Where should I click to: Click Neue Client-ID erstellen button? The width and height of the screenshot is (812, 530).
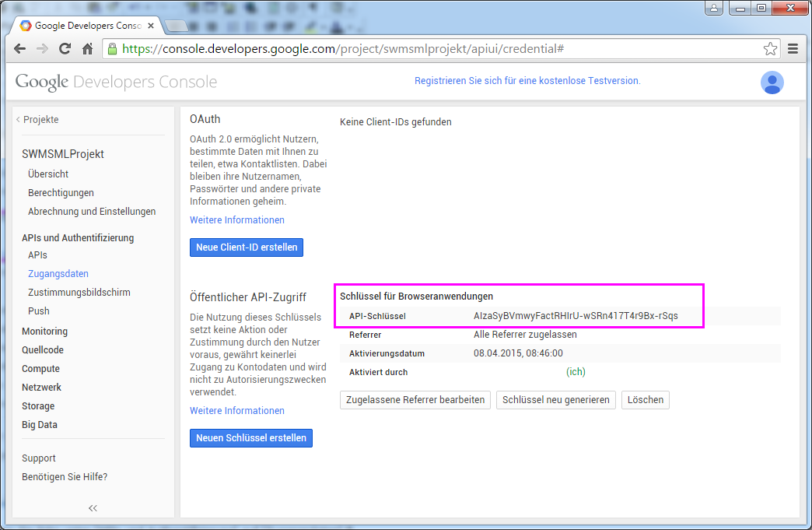coord(247,247)
